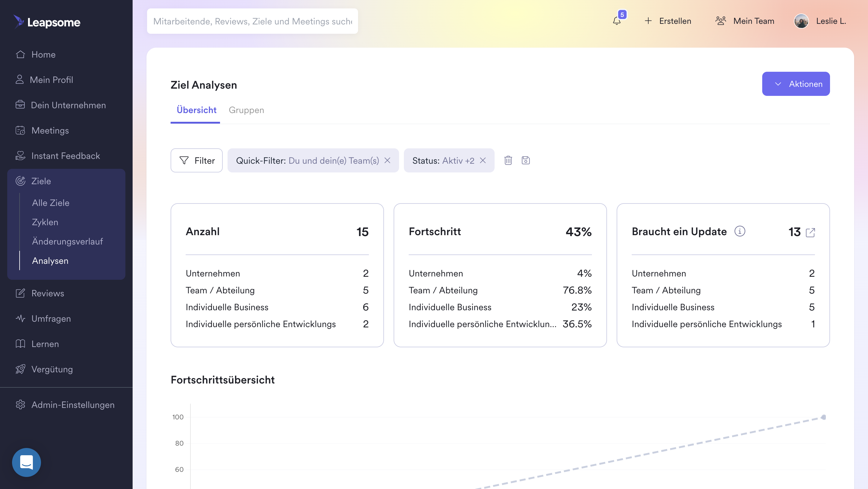The width and height of the screenshot is (868, 489).
Task: Open the notifications bell
Action: click(x=617, y=21)
